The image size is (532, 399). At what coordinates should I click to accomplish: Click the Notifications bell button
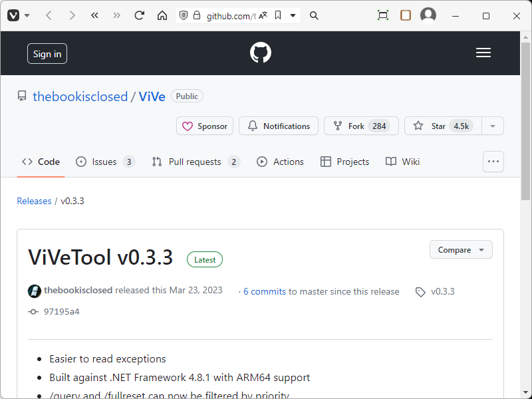pyautogui.click(x=279, y=126)
